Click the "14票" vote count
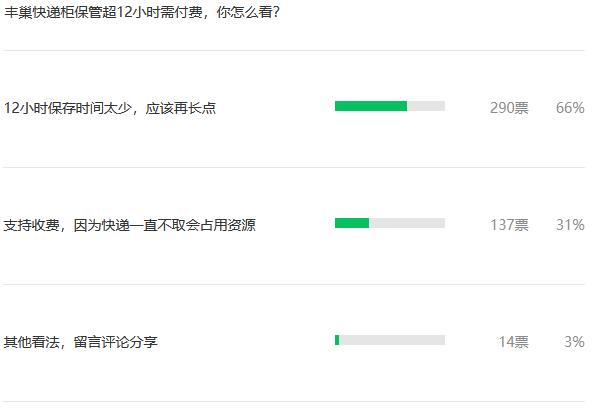The image size is (610, 420). [513, 342]
